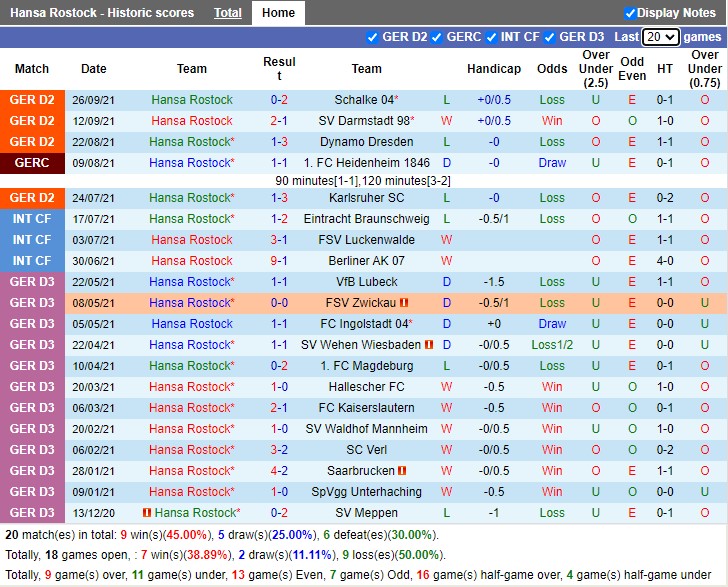
Task: Open the Last 20 games dropdown
Action: (x=660, y=37)
